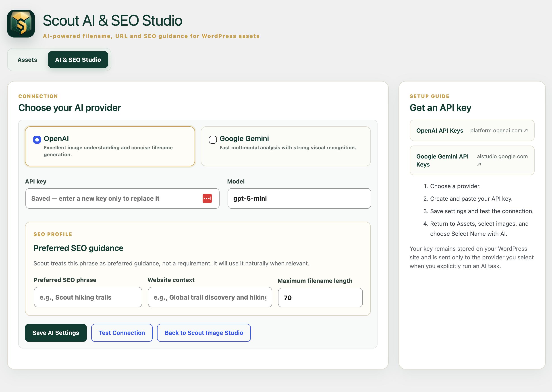
Task: Click the Maximum filename length field
Action: 320,298
